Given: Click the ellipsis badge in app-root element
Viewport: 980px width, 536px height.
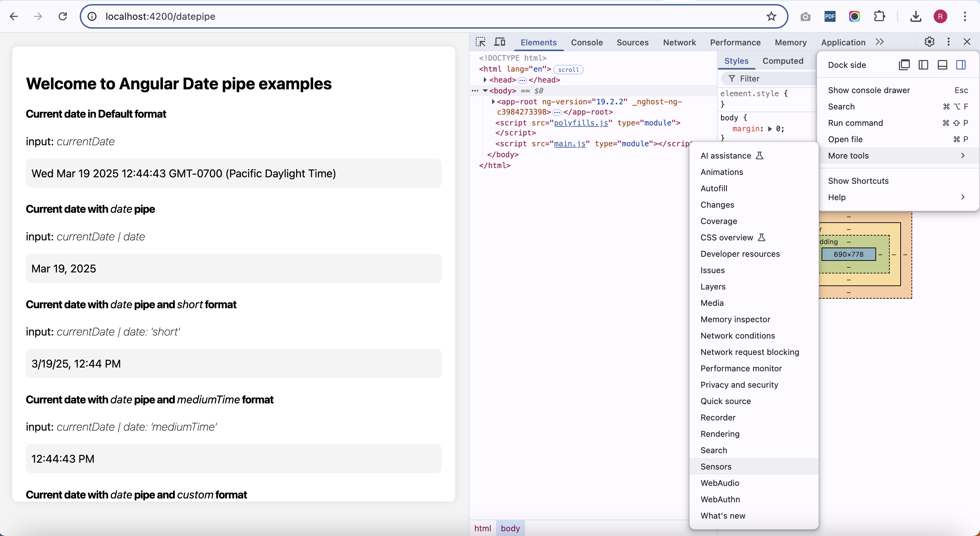Looking at the screenshot, I should coord(557,112).
